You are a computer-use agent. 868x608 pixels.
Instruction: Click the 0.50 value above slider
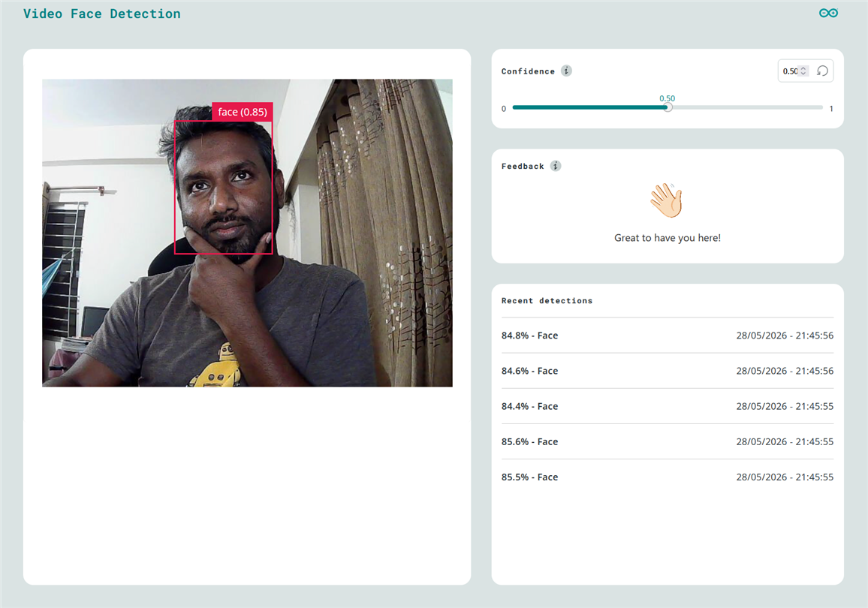pyautogui.click(x=667, y=98)
